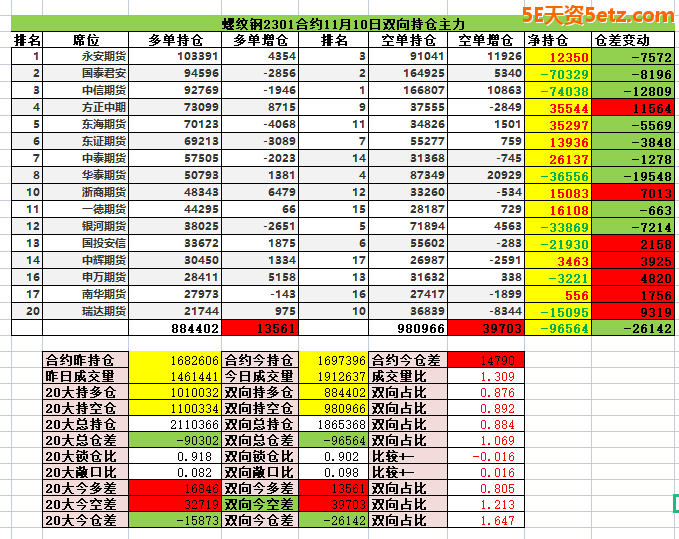Click red change cell 9319
This screenshot has height=539, width=679.
[x=633, y=311]
